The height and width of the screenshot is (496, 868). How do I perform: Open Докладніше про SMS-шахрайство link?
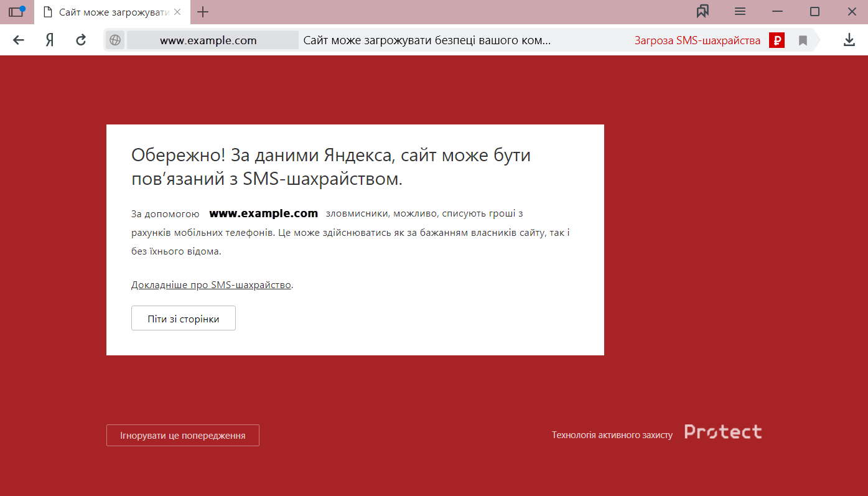[211, 285]
